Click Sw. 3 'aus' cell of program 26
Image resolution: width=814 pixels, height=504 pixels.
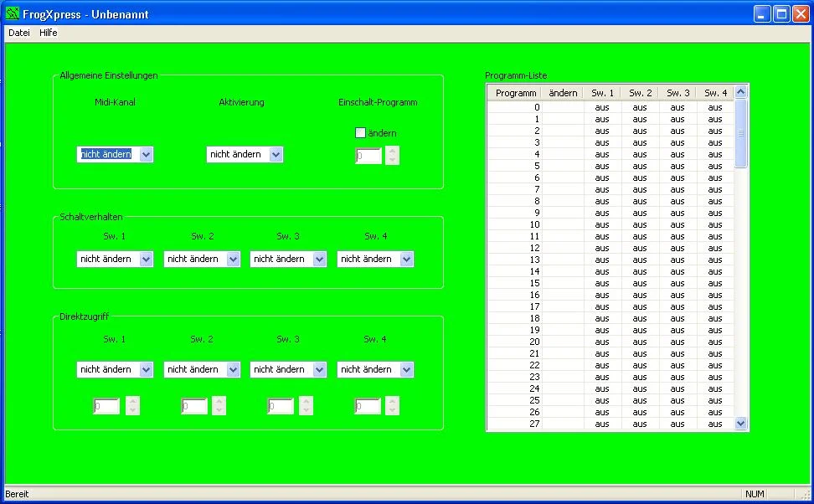678,412
